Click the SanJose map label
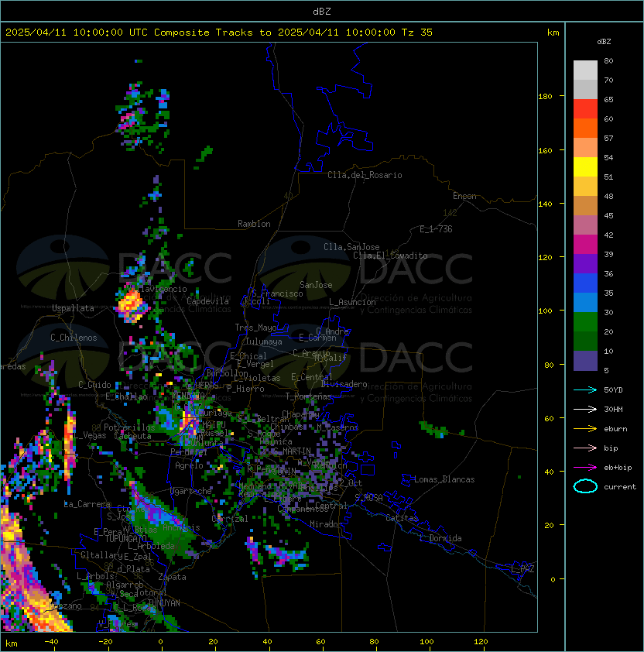The width and height of the screenshot is (644, 652). 316,285
